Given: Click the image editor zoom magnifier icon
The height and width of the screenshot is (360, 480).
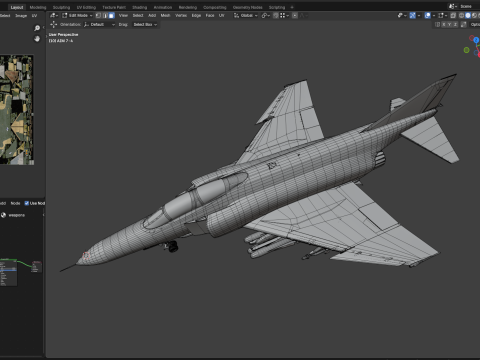Looking at the screenshot, I should click(37, 28).
